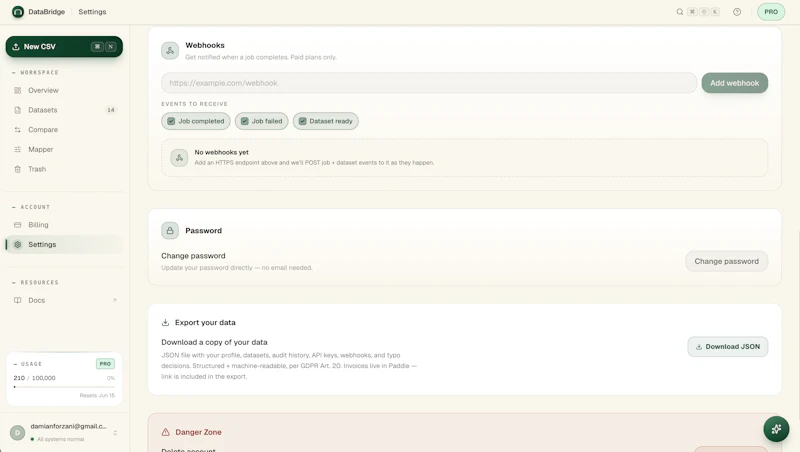Toggle Job failed event checkbox

point(245,121)
